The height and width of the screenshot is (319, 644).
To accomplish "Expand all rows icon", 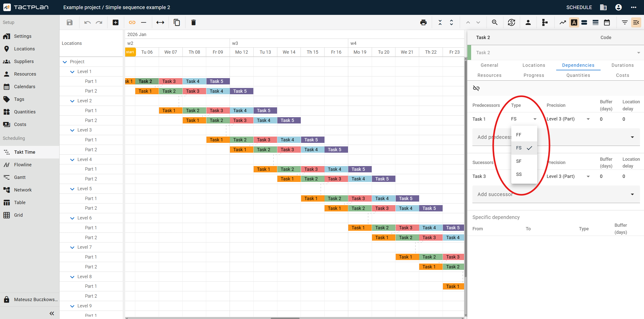I will point(451,22).
